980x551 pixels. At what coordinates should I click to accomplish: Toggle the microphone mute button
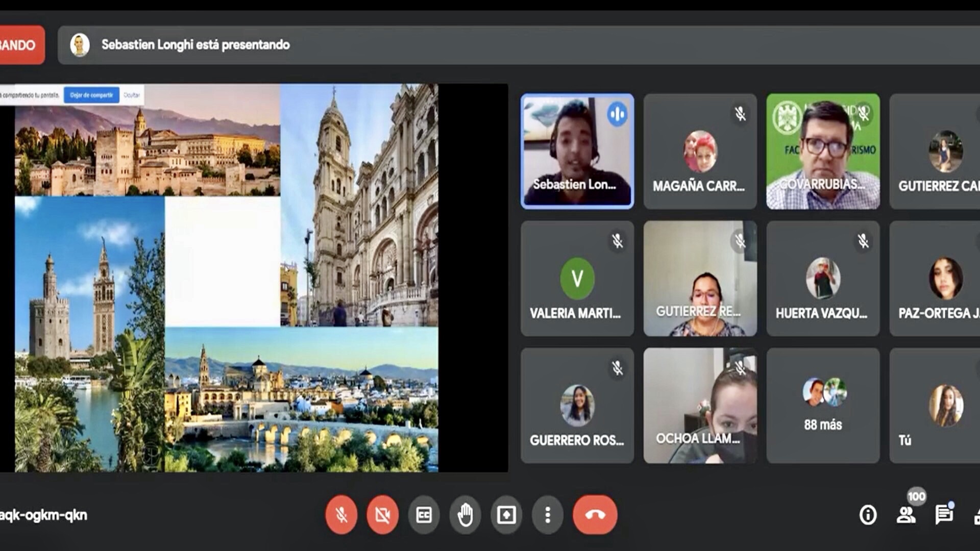pos(341,515)
